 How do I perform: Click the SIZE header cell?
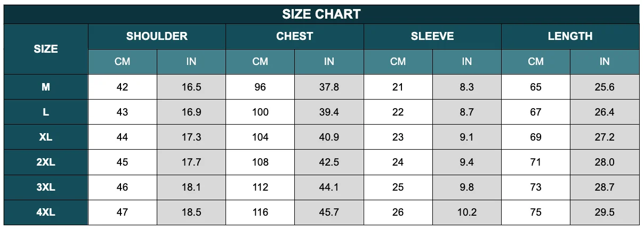(46, 49)
